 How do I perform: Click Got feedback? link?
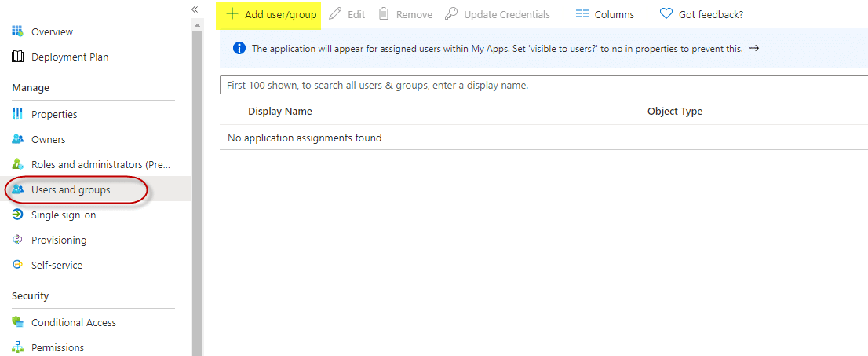(x=702, y=14)
